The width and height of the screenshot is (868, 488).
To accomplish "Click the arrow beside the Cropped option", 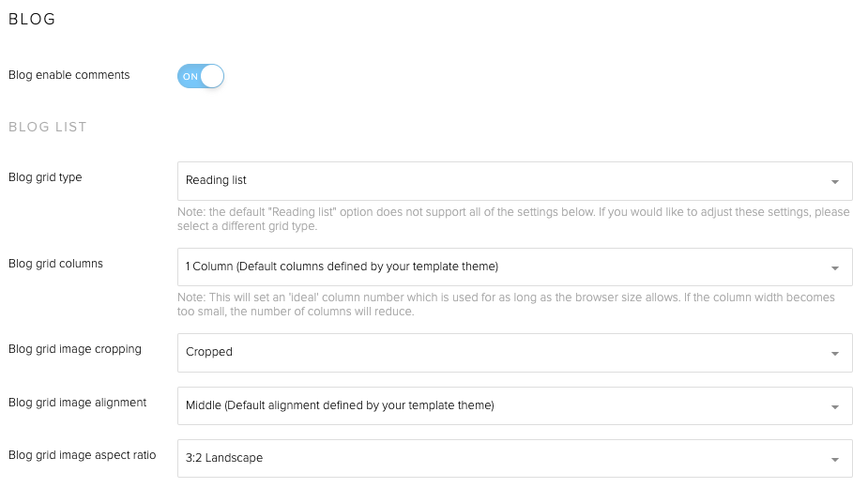I will (834, 354).
